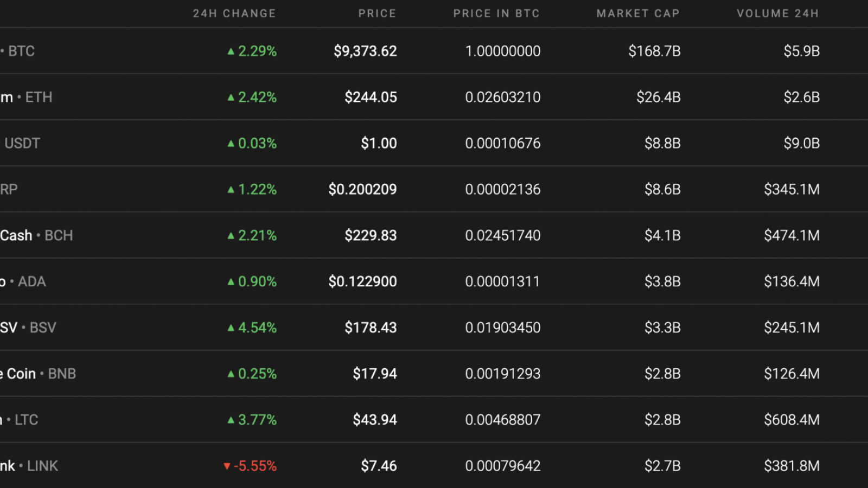Sort by VOLUME 24H column header

(x=777, y=14)
